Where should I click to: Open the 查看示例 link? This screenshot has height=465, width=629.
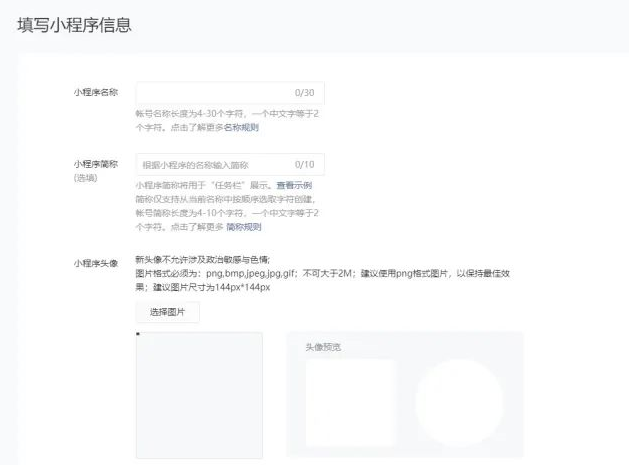294,186
